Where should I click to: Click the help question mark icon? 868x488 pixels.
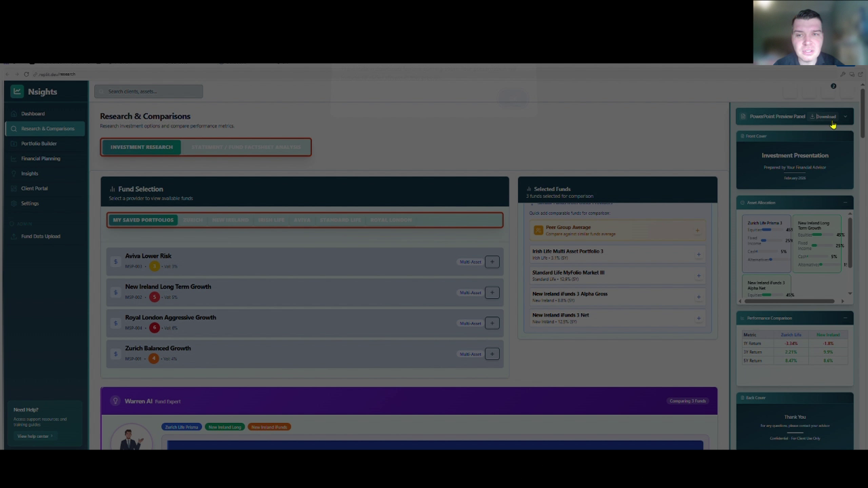tap(833, 86)
